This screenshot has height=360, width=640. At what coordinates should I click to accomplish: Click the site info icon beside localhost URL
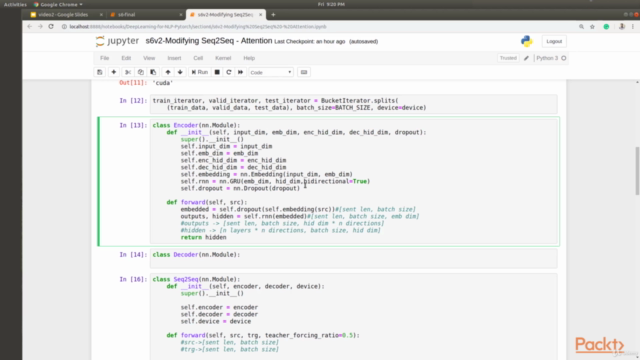[x=64, y=27]
